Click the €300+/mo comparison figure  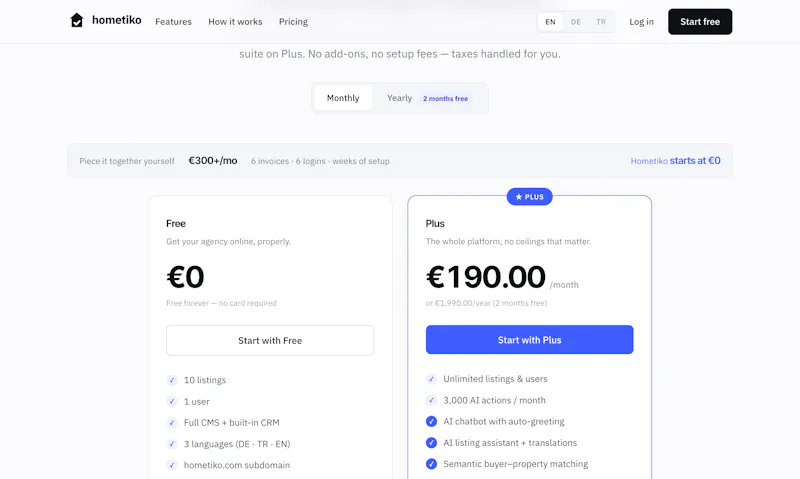tap(213, 161)
